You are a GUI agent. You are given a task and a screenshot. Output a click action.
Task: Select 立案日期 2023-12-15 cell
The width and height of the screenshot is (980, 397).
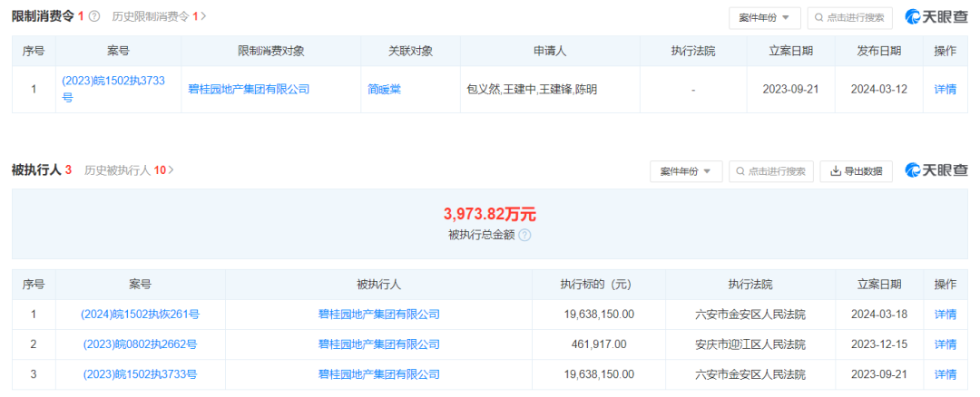pos(878,344)
